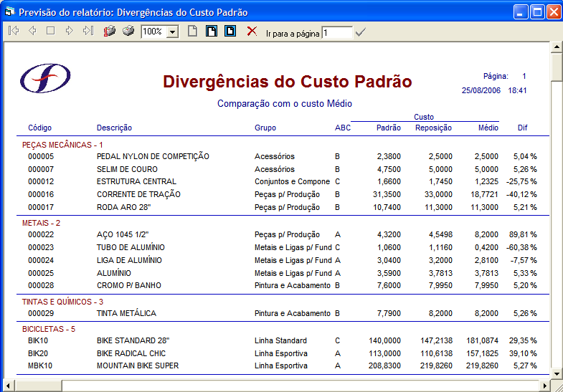Screen dimensions: 563x392
Task: Click 'BIKE RADICAL CHIC' description
Action: click(x=131, y=353)
